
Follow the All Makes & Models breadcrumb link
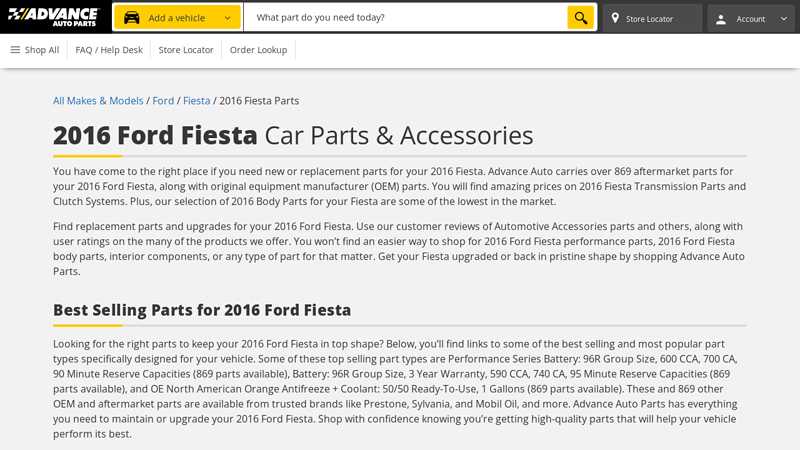(x=98, y=101)
